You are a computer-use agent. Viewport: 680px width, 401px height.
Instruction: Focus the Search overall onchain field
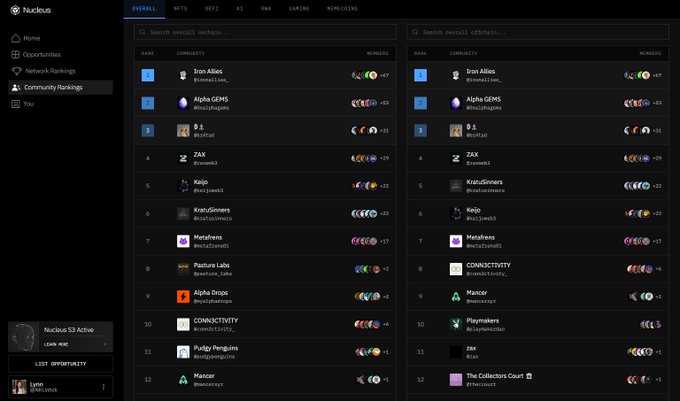(265, 32)
